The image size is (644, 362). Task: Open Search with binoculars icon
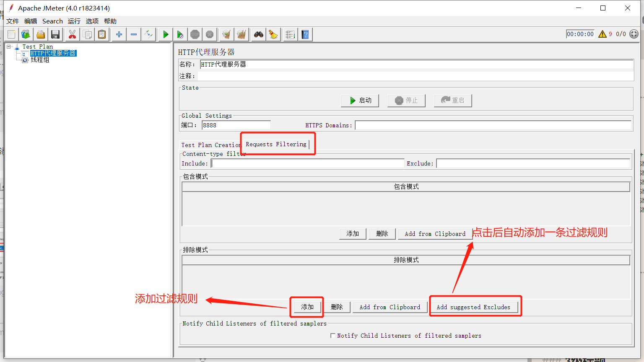click(x=259, y=34)
